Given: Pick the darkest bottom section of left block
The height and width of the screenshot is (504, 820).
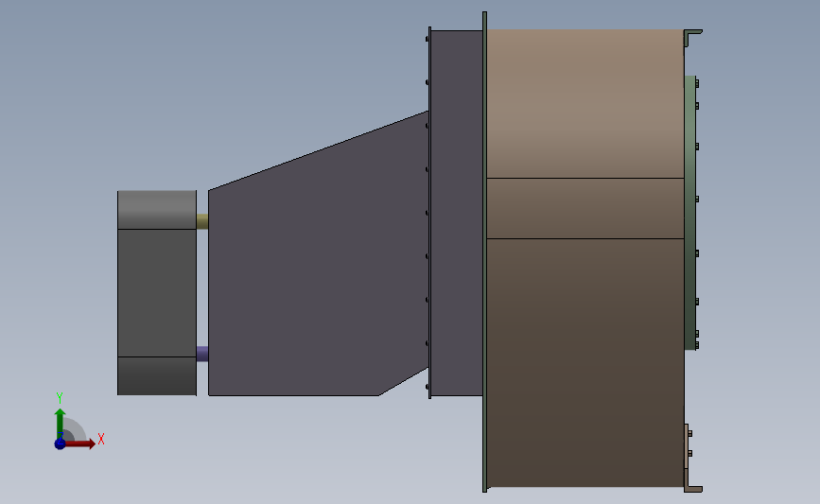Looking at the screenshot, I should point(157,376).
